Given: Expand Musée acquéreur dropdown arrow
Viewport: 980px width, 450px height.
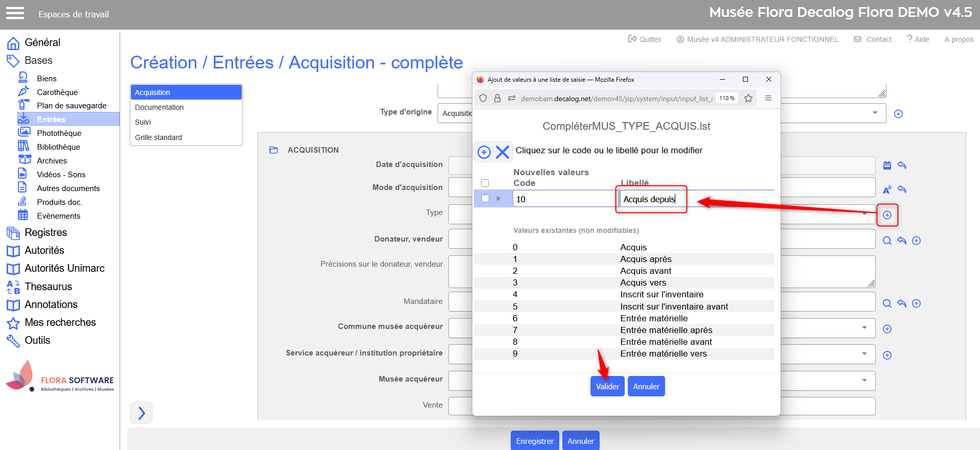Looking at the screenshot, I should [864, 380].
